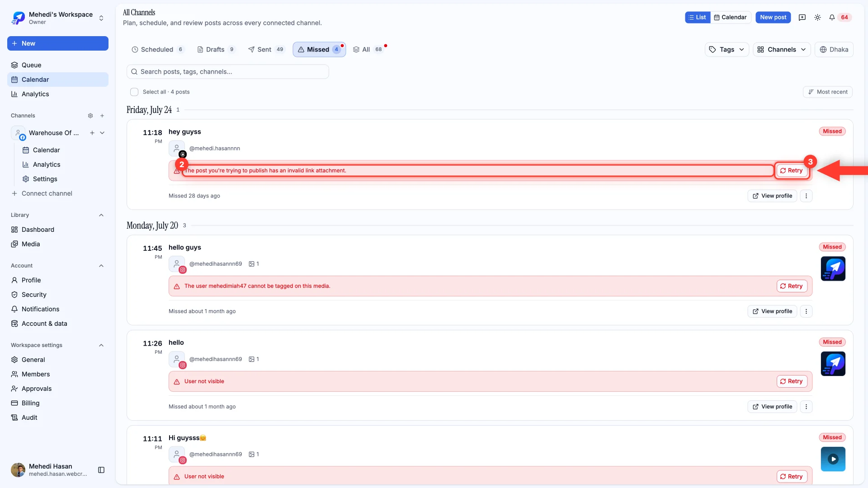Switch to Calendar view toggle in header
Image resolution: width=868 pixels, height=488 pixels.
[x=731, y=17]
